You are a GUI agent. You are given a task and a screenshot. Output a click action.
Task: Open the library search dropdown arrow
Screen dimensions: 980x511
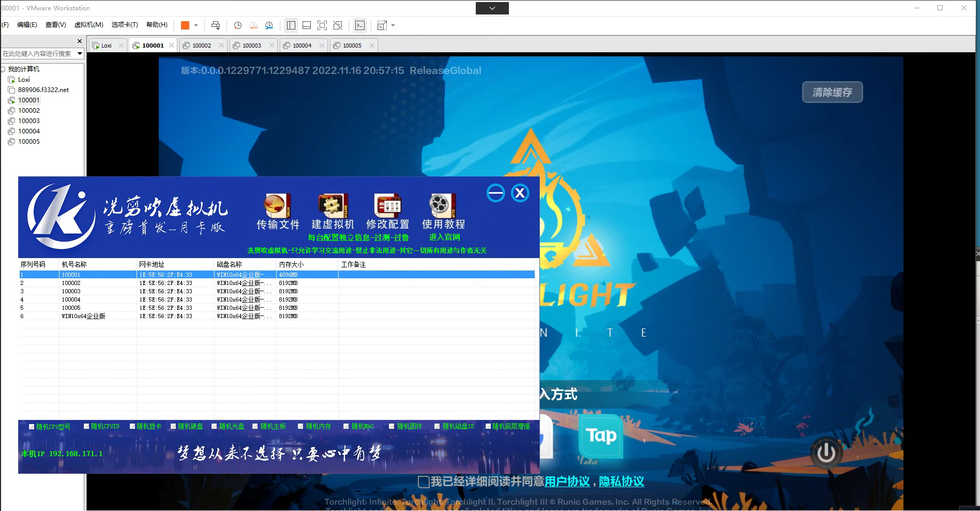tap(80, 53)
